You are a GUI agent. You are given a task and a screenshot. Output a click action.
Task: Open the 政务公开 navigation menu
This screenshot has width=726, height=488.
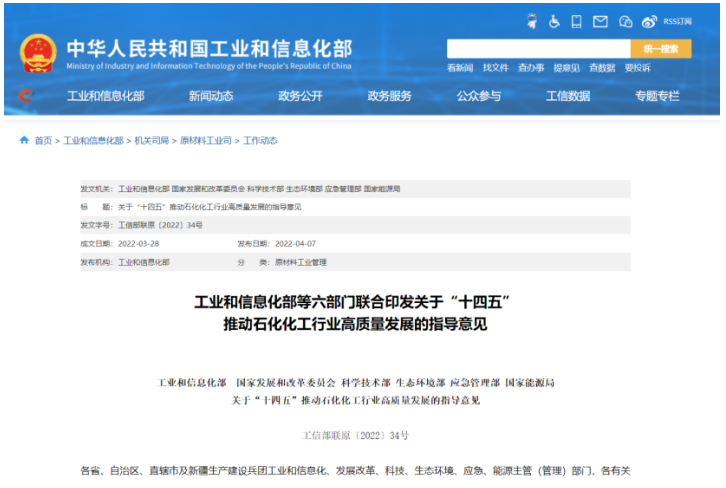(x=300, y=96)
